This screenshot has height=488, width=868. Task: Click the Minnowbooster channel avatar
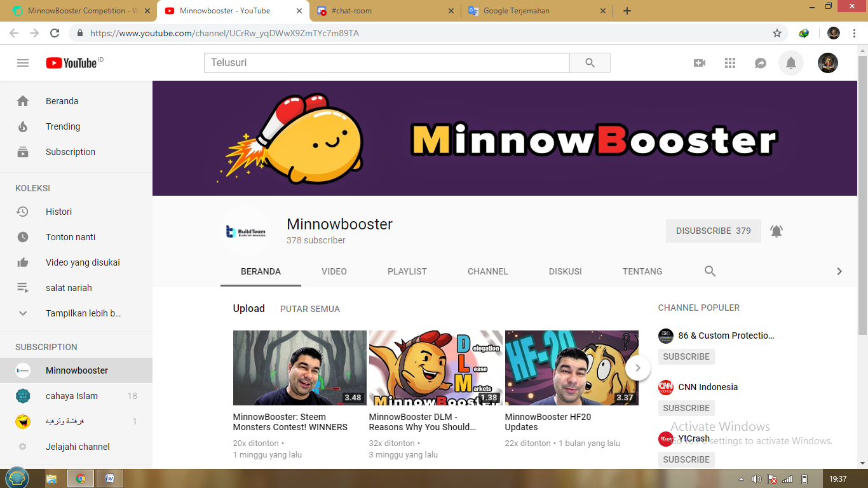(246, 231)
